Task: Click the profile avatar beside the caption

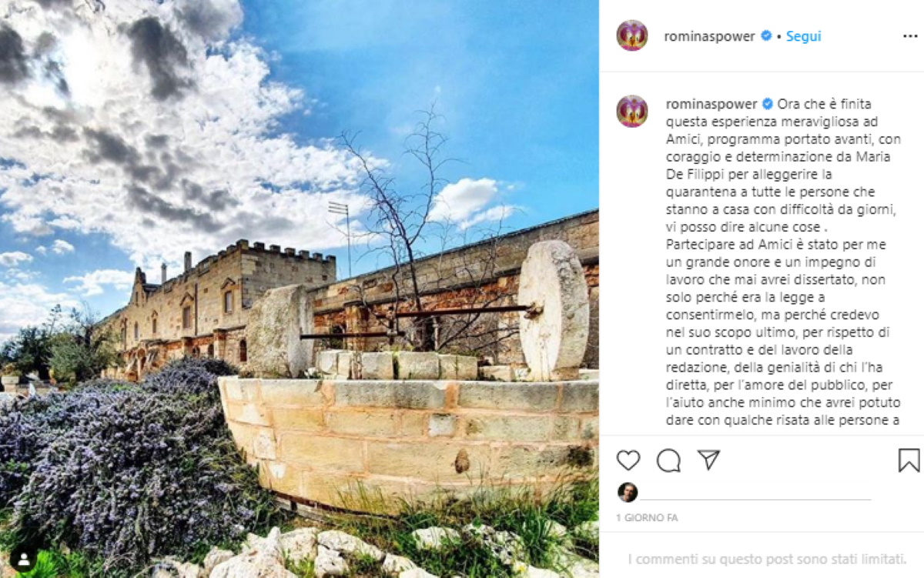Action: click(632, 111)
